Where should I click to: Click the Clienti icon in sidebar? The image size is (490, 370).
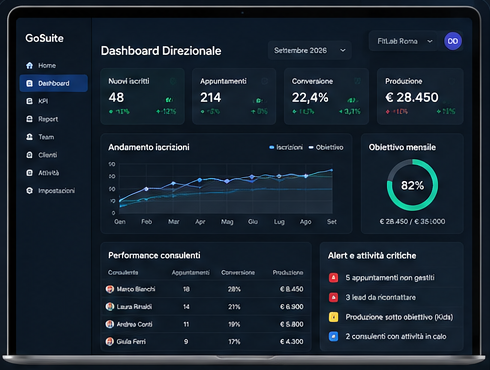tap(29, 155)
